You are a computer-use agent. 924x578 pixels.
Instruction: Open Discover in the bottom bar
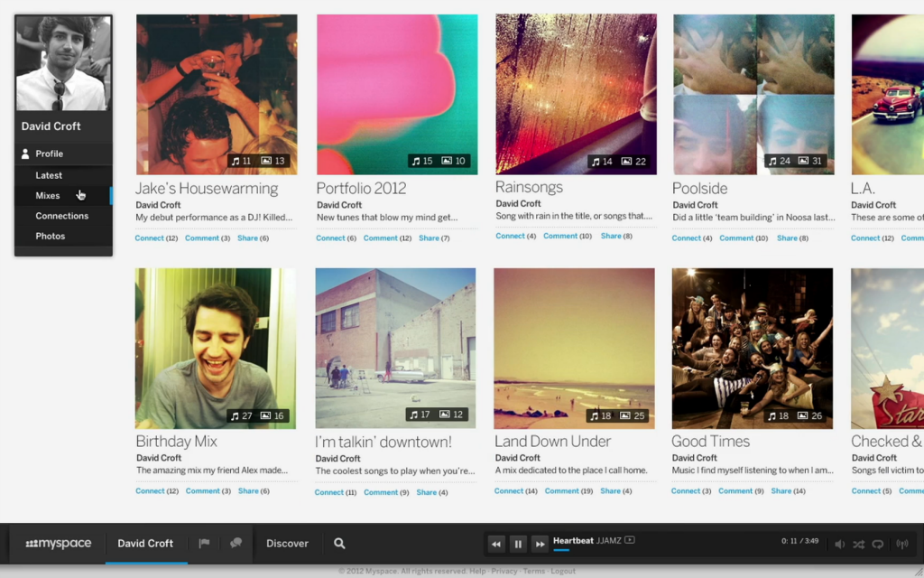click(287, 543)
